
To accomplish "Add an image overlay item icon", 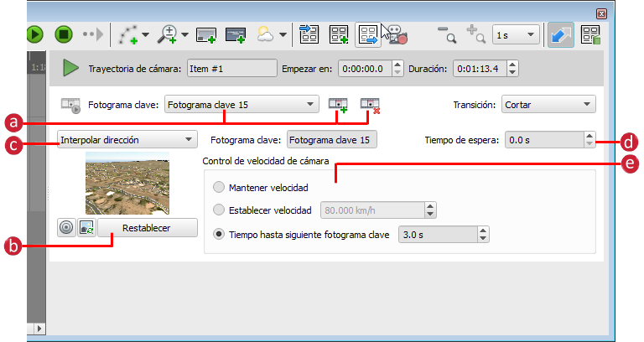I will [206, 35].
